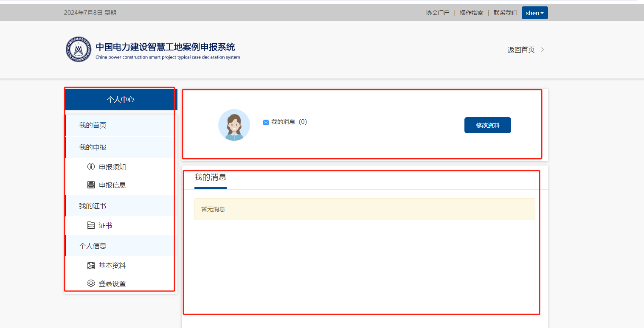The height and width of the screenshot is (328, 644).
Task: Click the English subtitle China power construction
Action: [168, 57]
